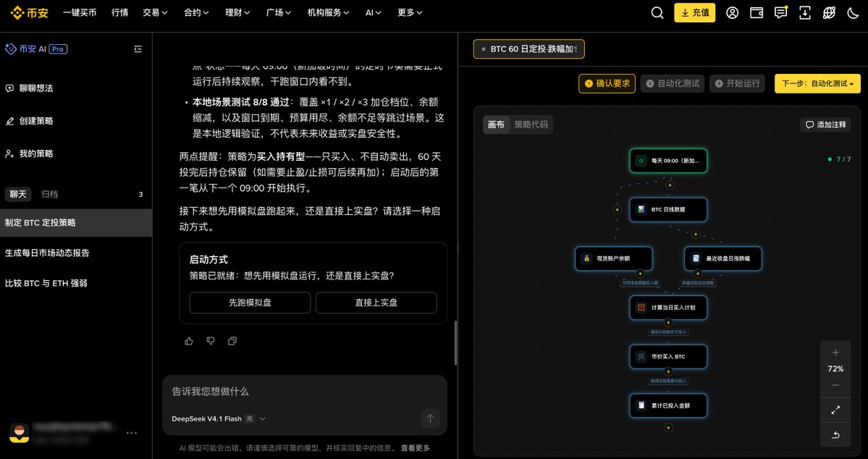Open the user profile icon
Viewport: 868px width, 459px height.
[733, 13]
